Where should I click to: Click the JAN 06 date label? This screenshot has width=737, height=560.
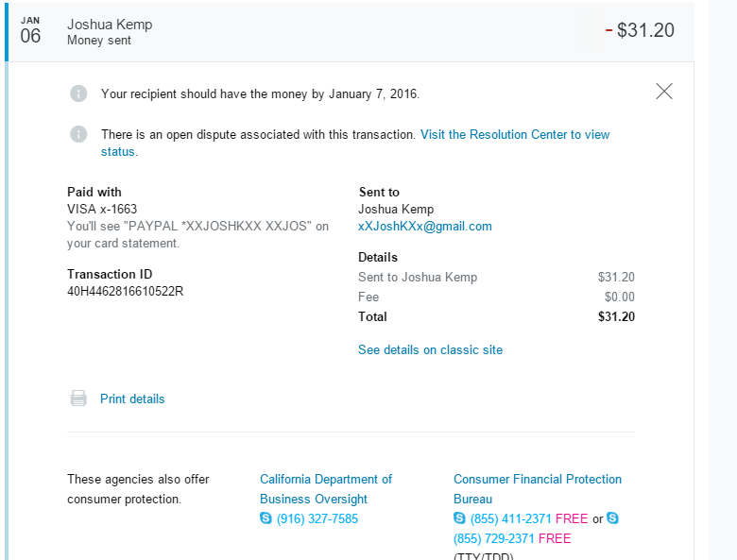30,31
